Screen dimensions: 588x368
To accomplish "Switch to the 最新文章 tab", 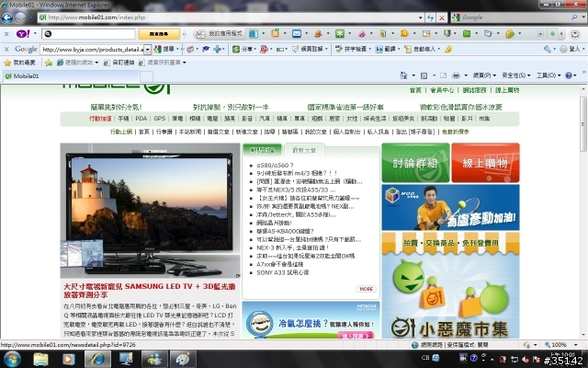I will click(x=304, y=150).
